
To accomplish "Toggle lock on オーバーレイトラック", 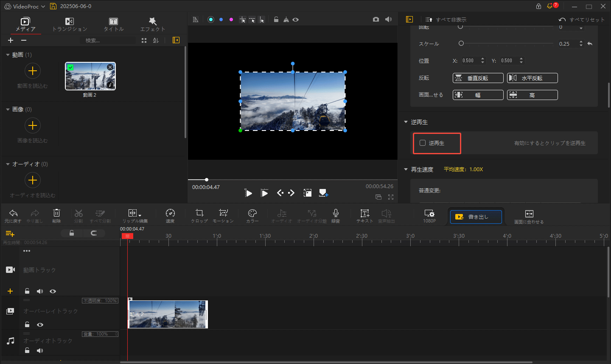I will click(27, 325).
